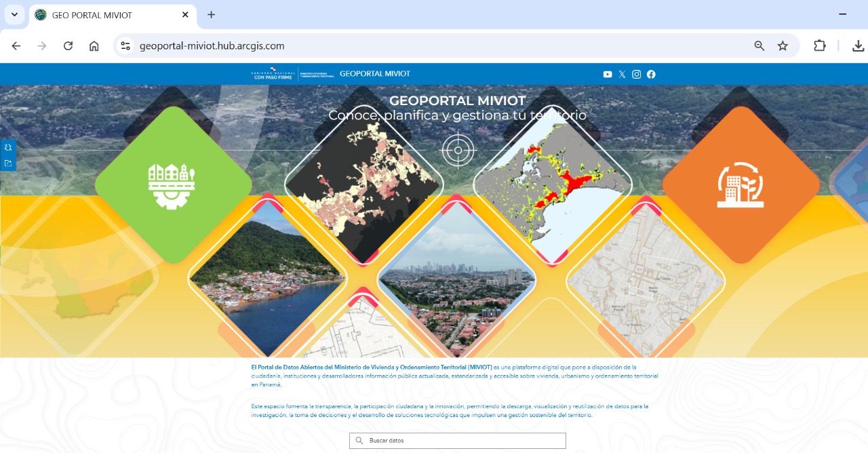The image size is (868, 453).
Task: Click the share icon on left edge
Action: point(8,163)
